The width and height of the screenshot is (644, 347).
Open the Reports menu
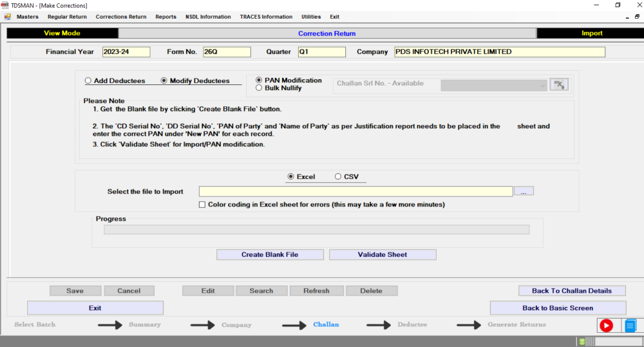click(166, 17)
